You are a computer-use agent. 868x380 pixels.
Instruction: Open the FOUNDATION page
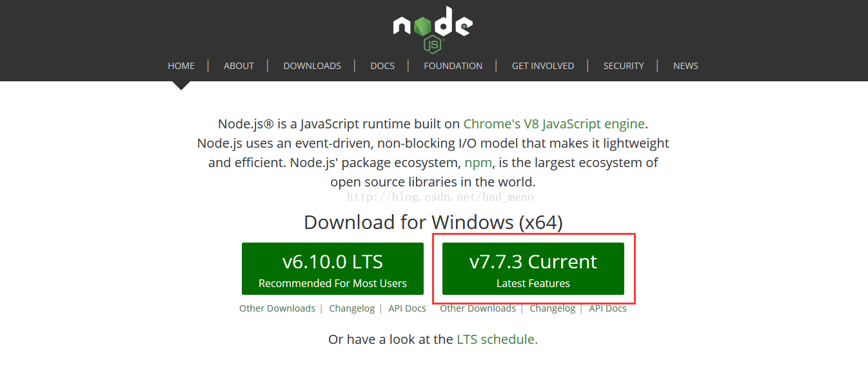(453, 66)
